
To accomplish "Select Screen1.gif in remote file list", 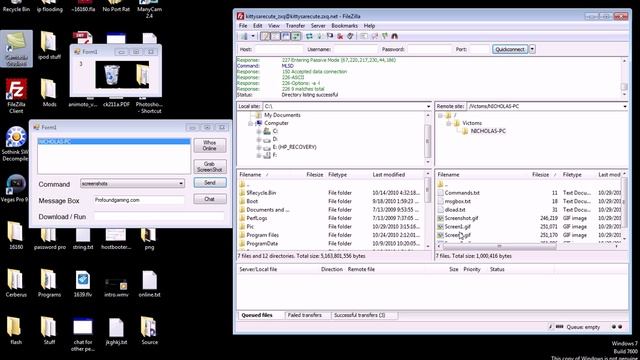I will 458,227.
